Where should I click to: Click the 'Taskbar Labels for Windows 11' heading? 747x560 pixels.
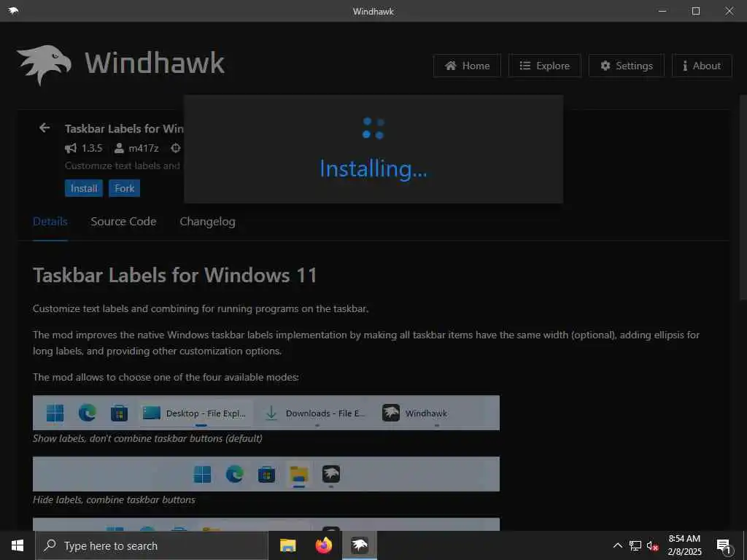pos(175,275)
